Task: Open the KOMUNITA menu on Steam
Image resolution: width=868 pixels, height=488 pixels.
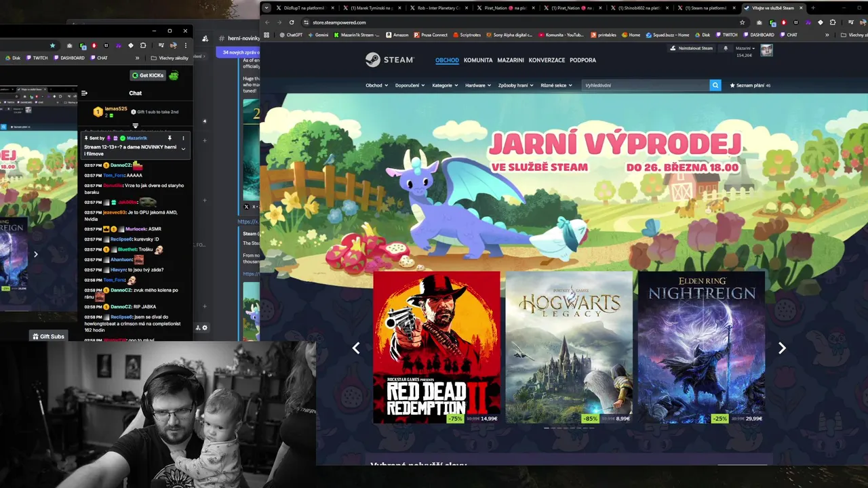Action: click(x=478, y=60)
